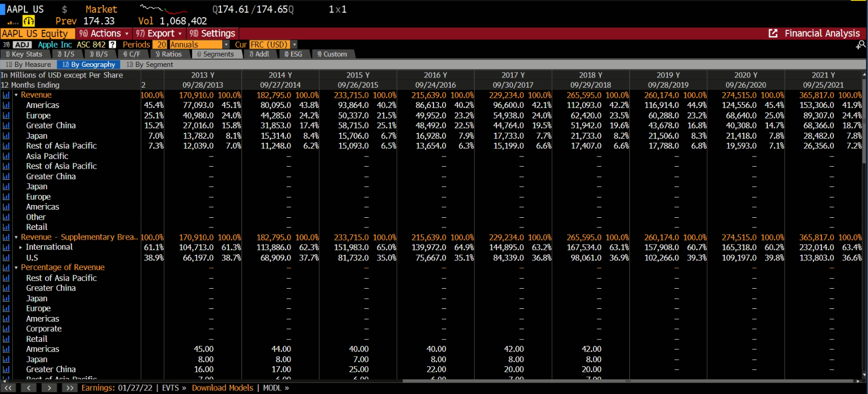Open the I/S tab

[x=66, y=54]
